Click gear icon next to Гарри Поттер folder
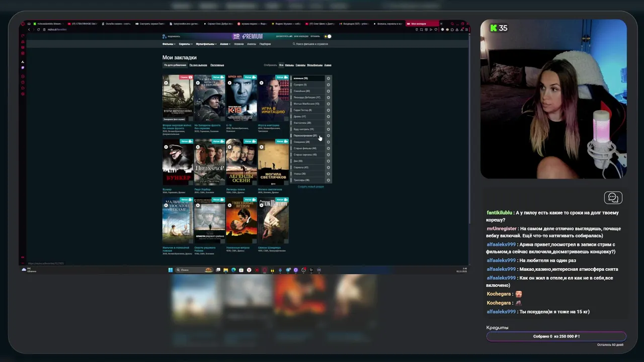Screen dimensions: 644x362 pos(328,110)
